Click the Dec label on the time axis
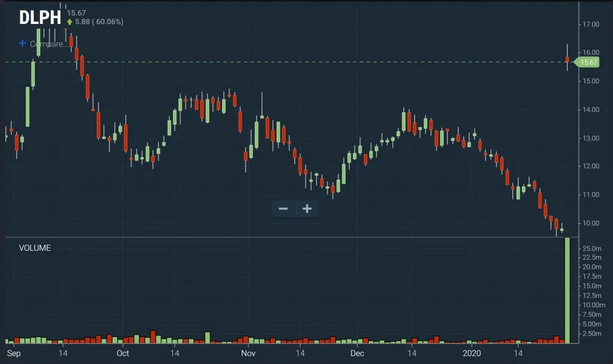Screen dimensions: 613x364 (x=357, y=354)
